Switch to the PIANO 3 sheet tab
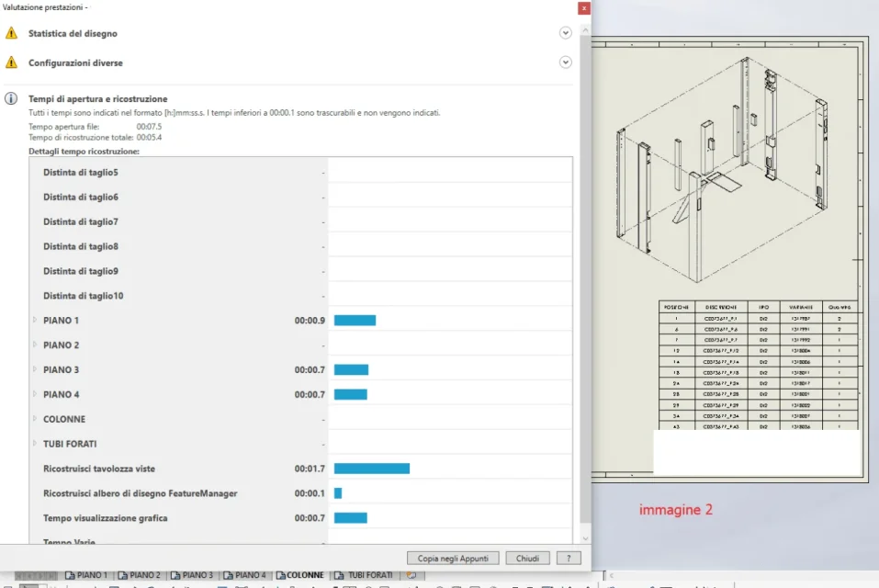 pyautogui.click(x=192, y=575)
